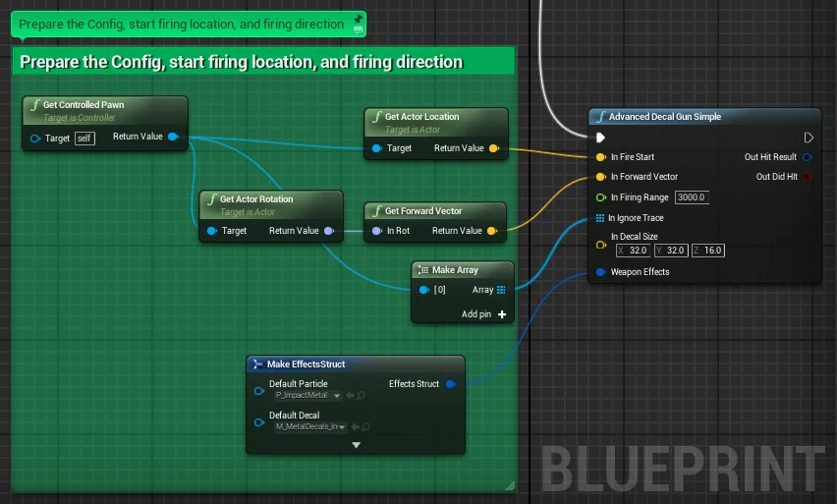Use selected asset arrow for Default Particle

[350, 396]
